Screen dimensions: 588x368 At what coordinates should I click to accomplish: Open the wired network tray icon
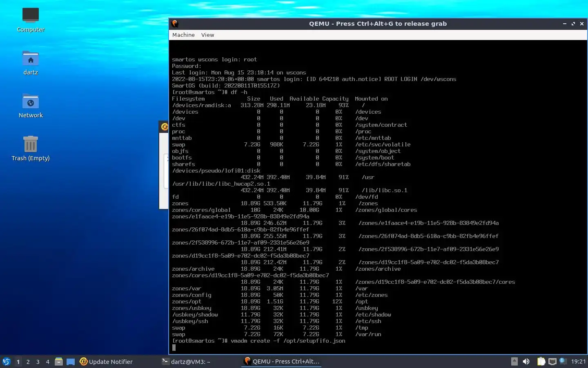[x=552, y=361]
